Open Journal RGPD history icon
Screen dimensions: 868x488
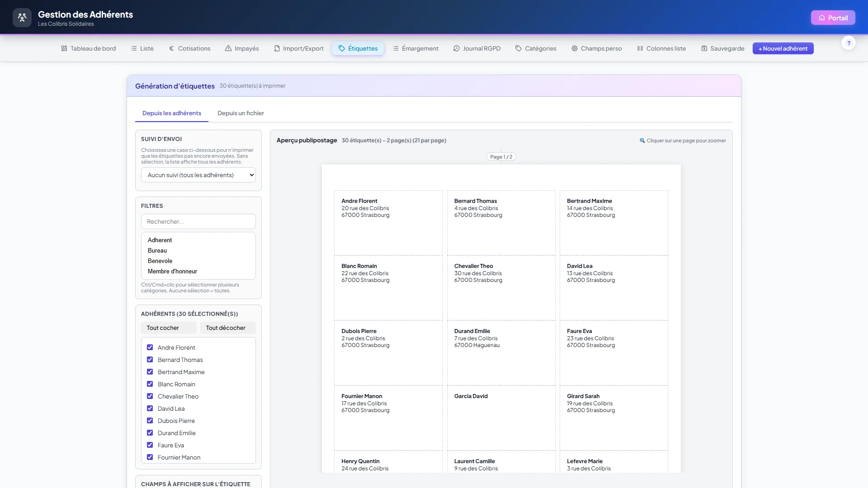(457, 48)
